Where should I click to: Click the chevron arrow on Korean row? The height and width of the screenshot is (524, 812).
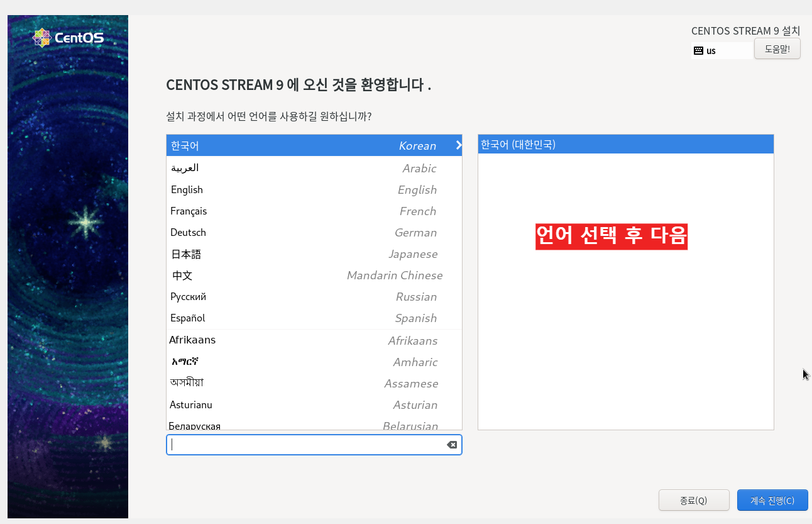[459, 145]
